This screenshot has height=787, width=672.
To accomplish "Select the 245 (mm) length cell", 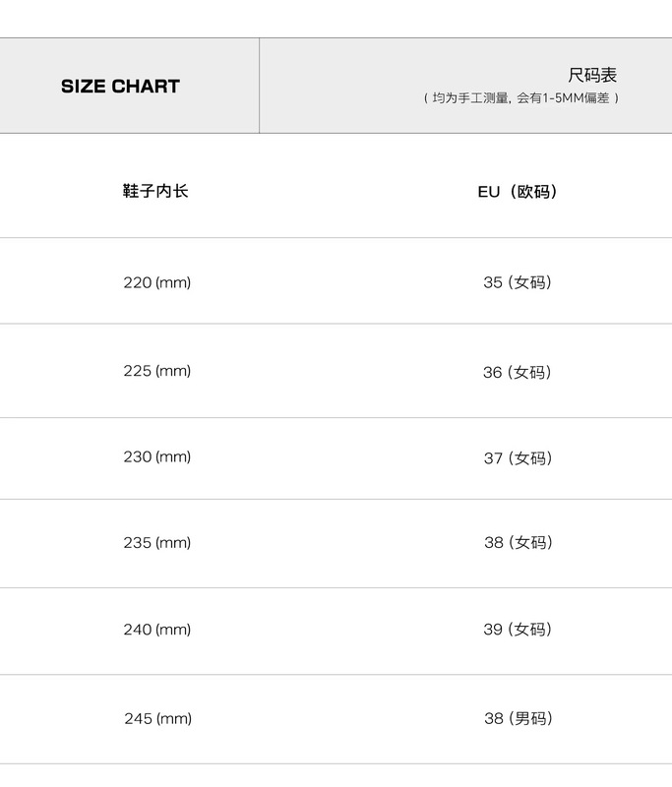I will point(157,718).
